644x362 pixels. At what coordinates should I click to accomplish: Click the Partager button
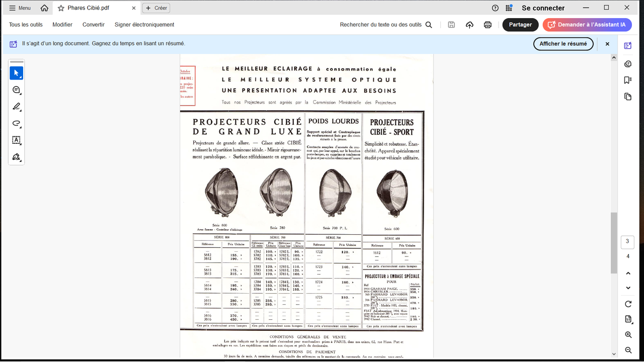[x=520, y=25]
